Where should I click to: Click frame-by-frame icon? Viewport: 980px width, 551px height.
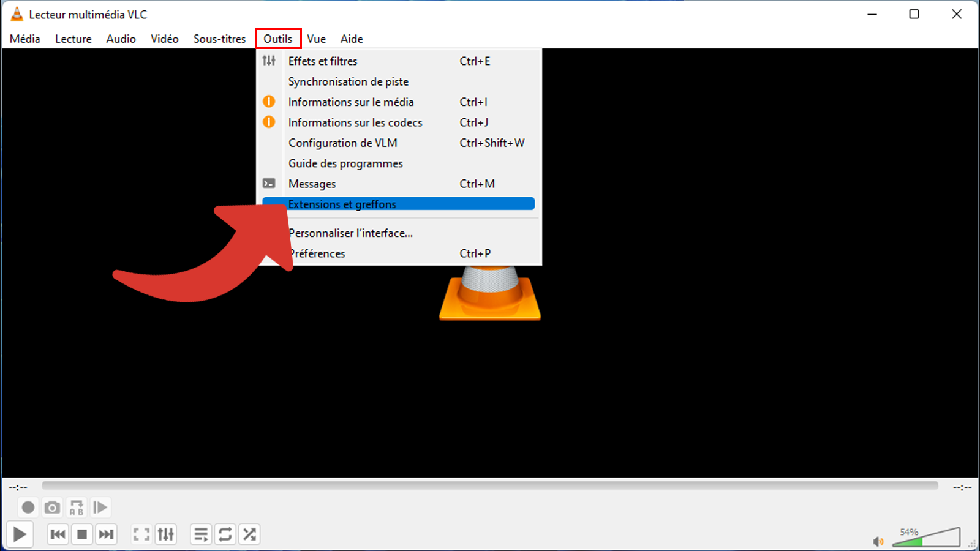pos(100,508)
